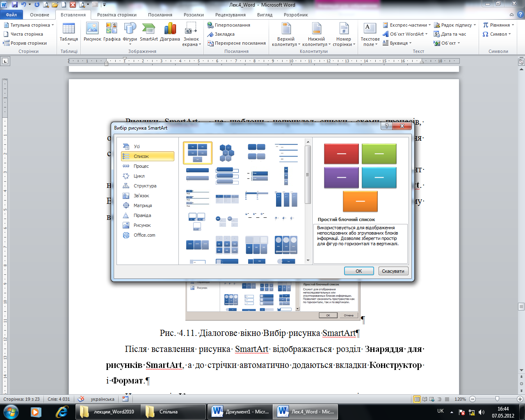Click Скасувати cancel button
This screenshot has width=525, height=420.
pos(393,271)
